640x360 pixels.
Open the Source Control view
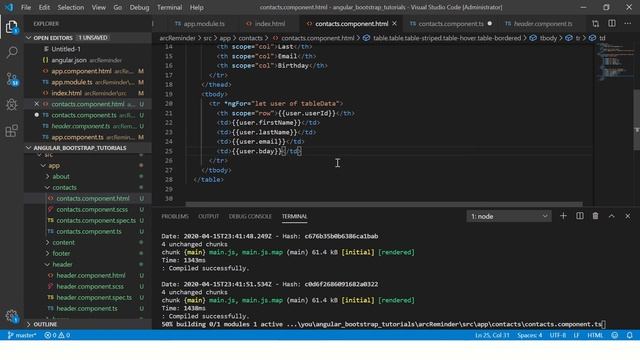click(12, 79)
